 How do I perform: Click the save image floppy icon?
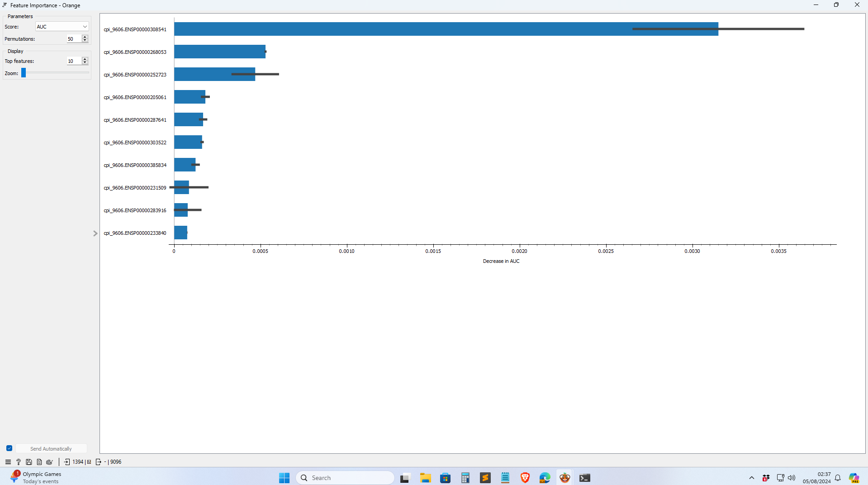pyautogui.click(x=29, y=462)
